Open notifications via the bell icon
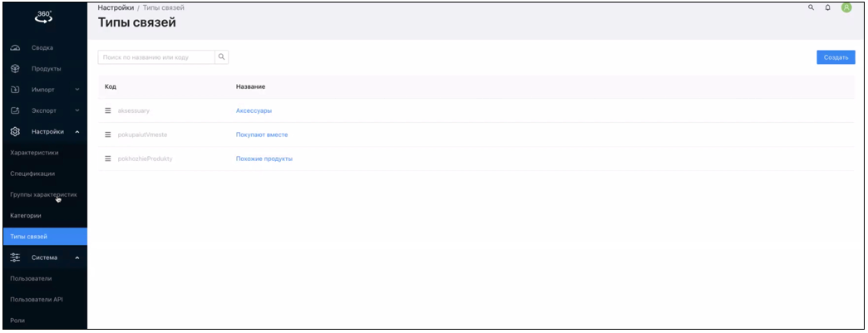Image resolution: width=868 pixels, height=333 pixels. coord(828,7)
